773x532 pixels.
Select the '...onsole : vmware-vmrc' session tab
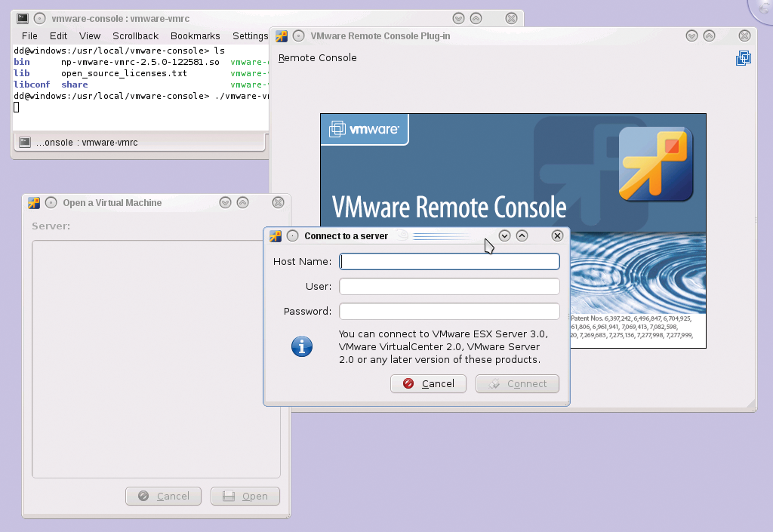(x=140, y=143)
